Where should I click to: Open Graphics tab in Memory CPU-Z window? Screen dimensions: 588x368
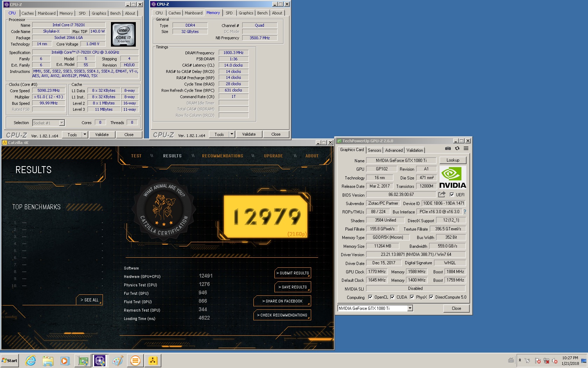(x=246, y=13)
